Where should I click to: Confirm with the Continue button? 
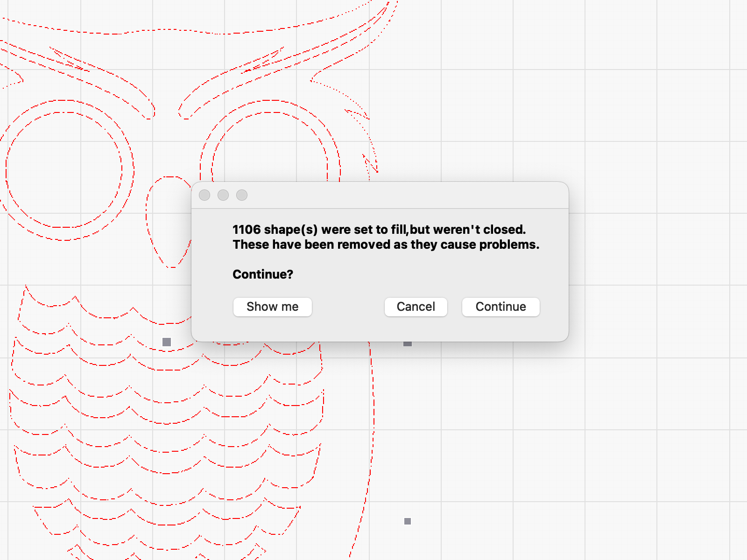pyautogui.click(x=500, y=307)
